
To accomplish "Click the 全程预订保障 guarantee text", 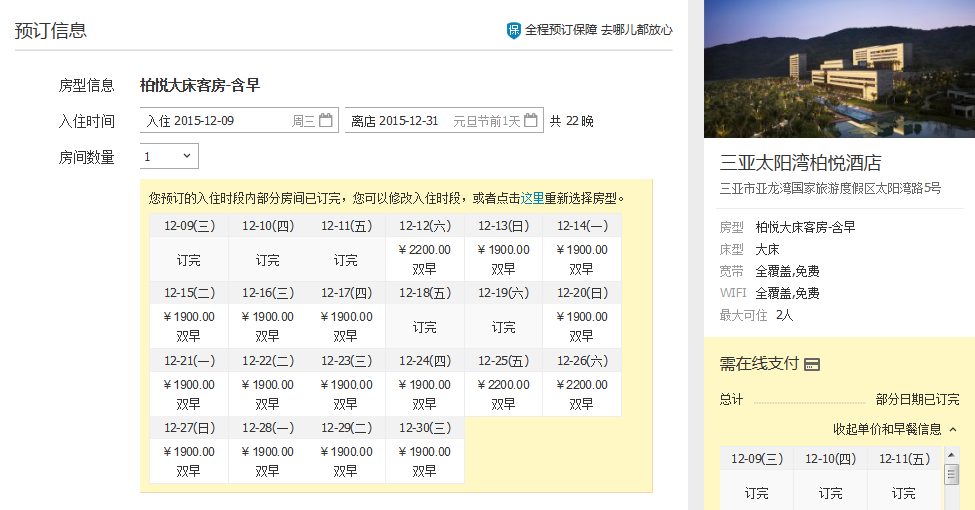I will [560, 31].
